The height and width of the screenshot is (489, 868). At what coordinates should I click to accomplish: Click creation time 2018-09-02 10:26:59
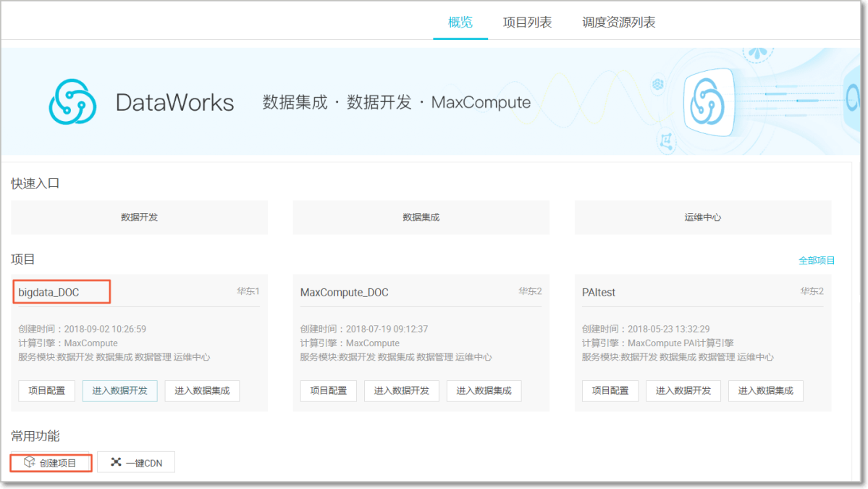105,329
